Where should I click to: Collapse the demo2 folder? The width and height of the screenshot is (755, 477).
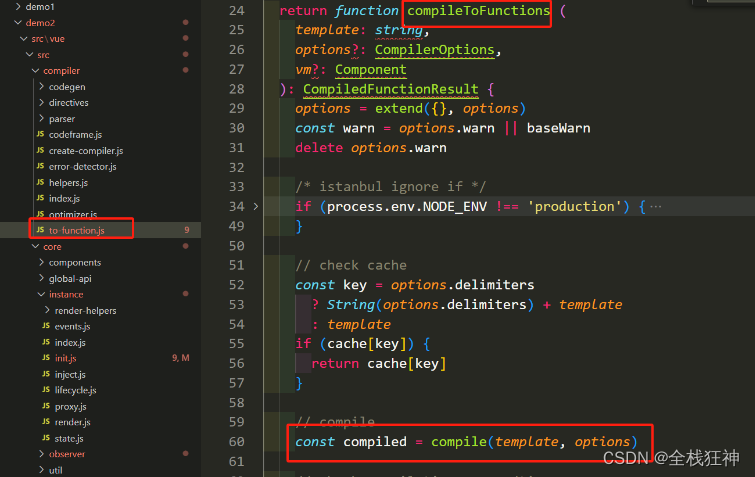(18, 23)
